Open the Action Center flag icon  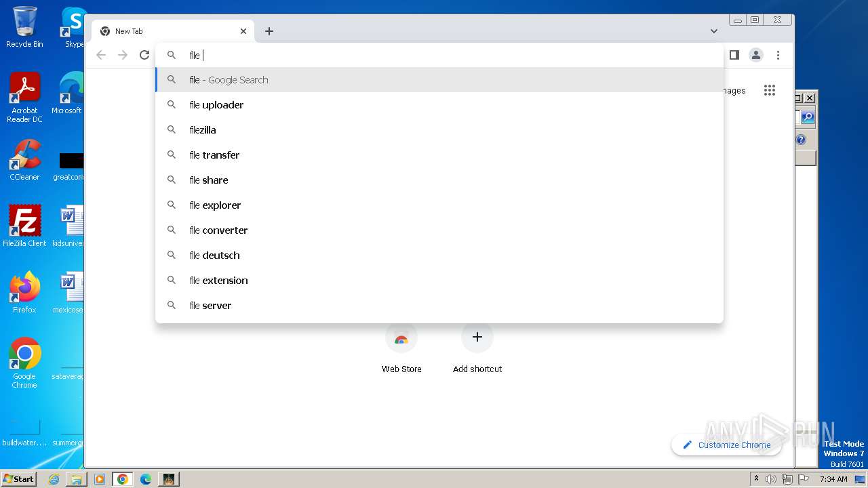coord(804,479)
